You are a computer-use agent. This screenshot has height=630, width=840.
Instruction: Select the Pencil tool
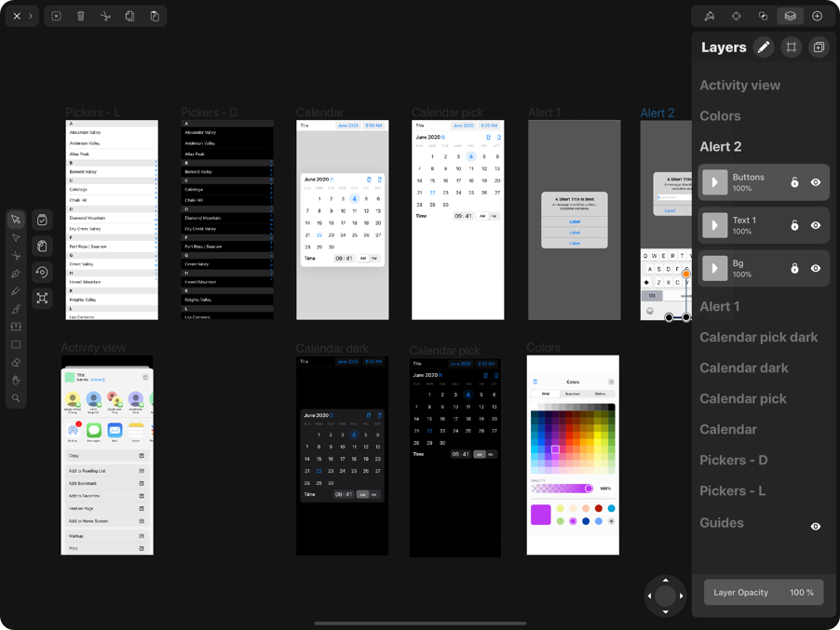click(x=16, y=291)
